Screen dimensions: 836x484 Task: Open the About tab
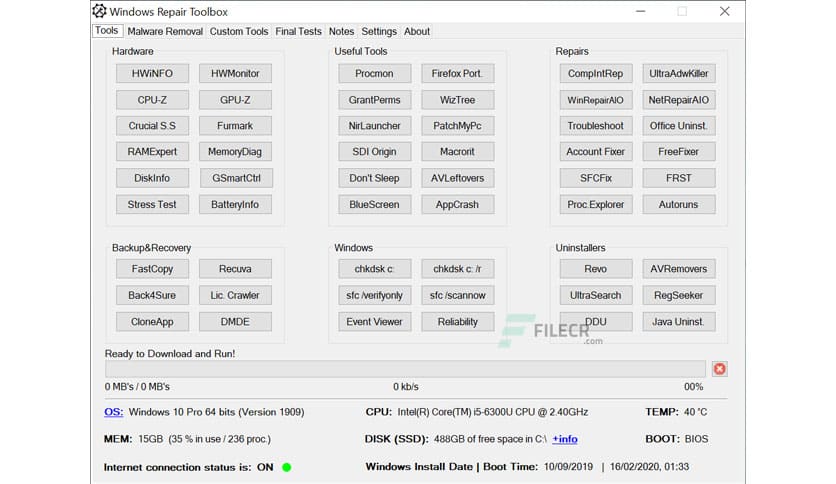(417, 31)
